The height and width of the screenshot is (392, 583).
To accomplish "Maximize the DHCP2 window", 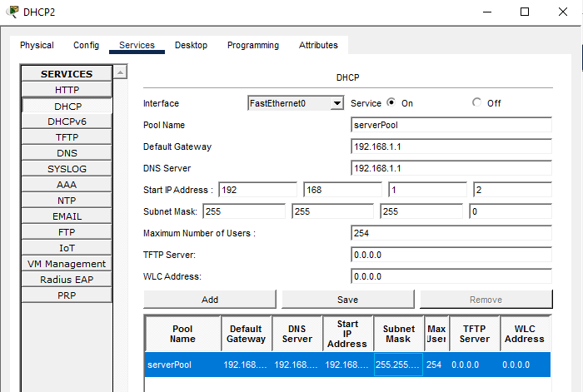I will 525,12.
